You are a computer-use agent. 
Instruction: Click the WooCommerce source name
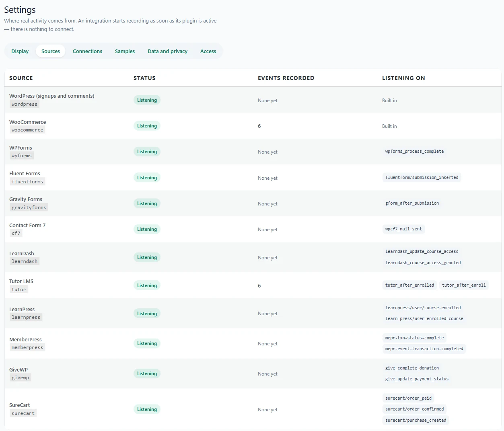pyautogui.click(x=28, y=122)
